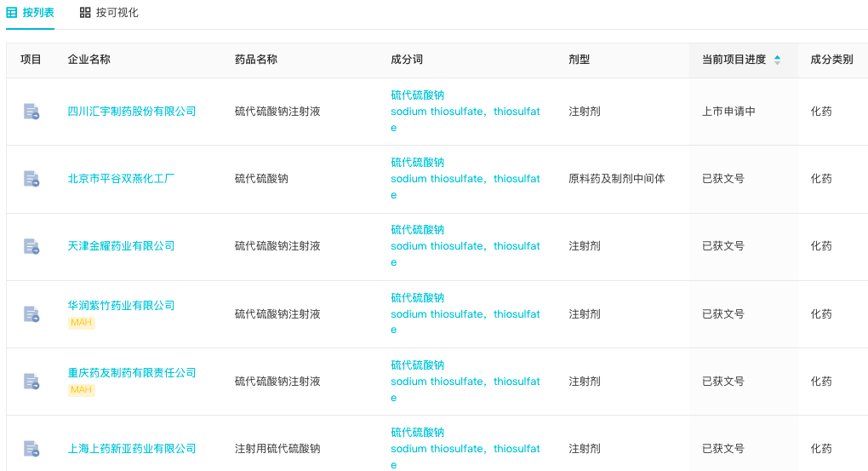Click company link 天津金耀药业有限公司
The image size is (868, 471).
pyautogui.click(x=121, y=246)
